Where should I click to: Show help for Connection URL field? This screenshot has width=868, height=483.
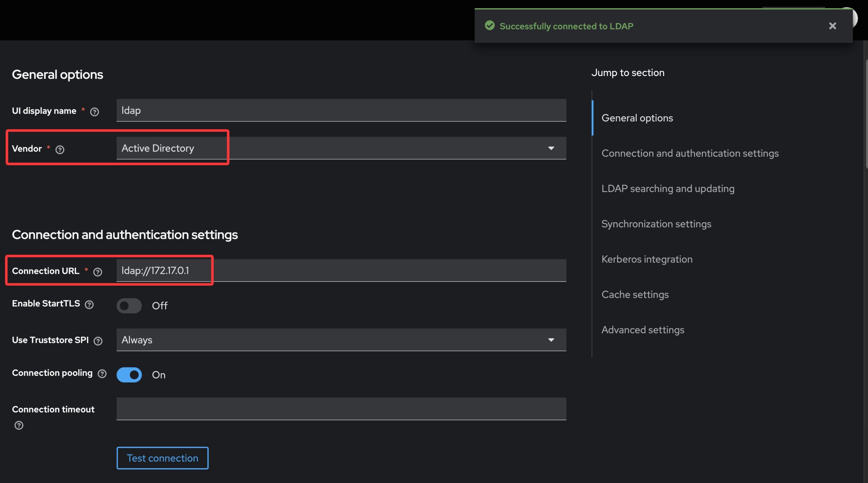pyautogui.click(x=98, y=272)
